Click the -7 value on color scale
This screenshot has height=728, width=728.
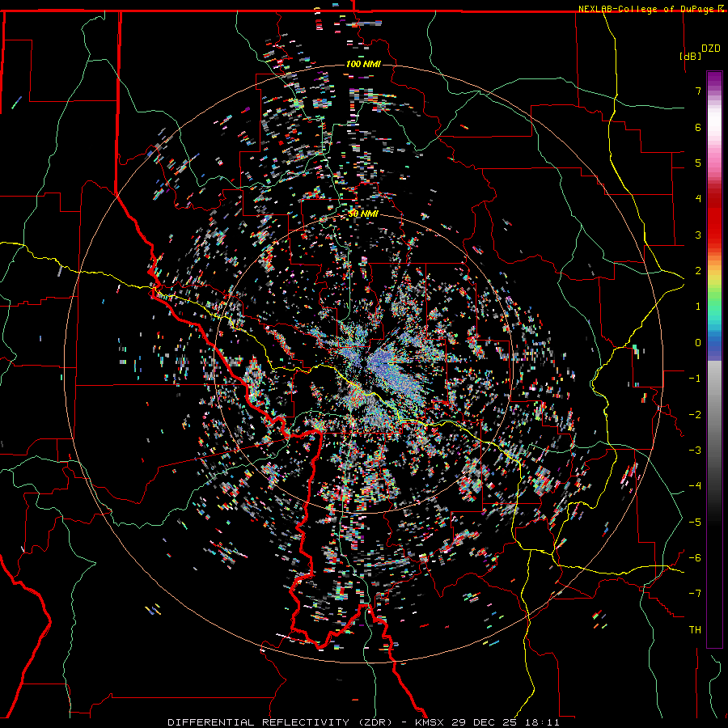[x=695, y=594]
